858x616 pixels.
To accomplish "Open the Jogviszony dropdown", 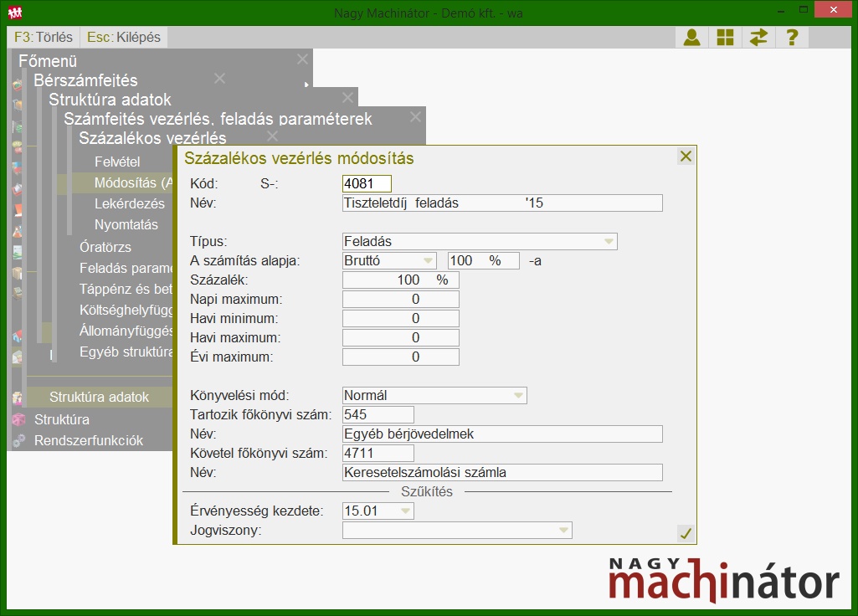I will point(563,530).
